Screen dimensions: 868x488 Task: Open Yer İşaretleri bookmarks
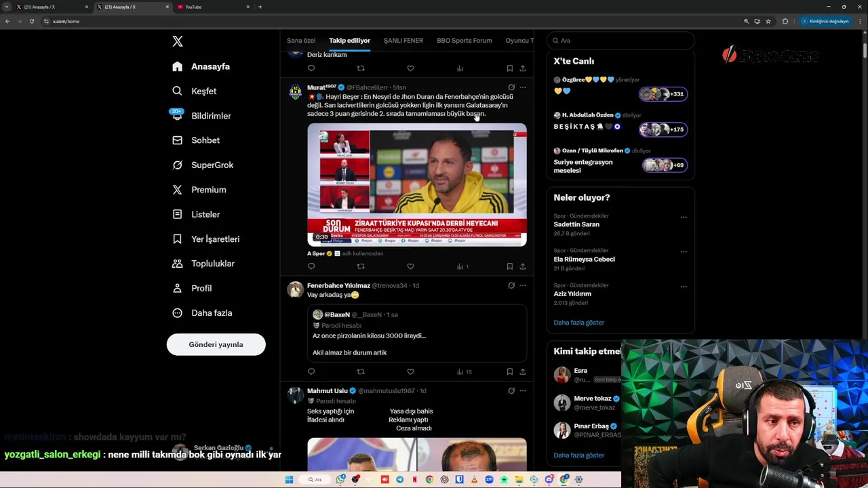[205, 239]
